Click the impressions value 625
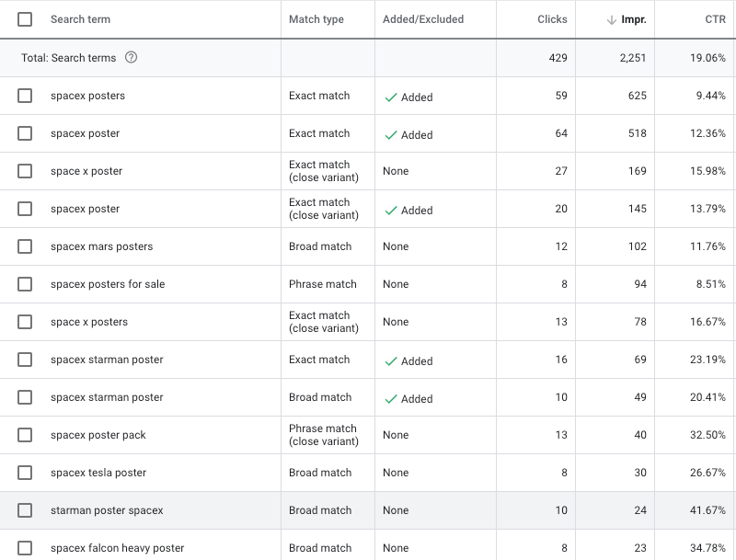This screenshot has width=736, height=560. [x=637, y=96]
